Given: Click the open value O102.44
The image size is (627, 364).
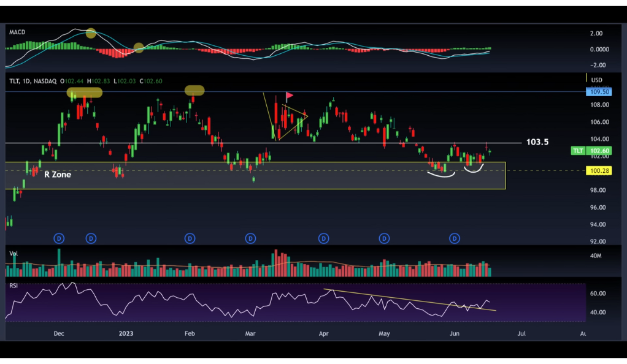Looking at the screenshot, I should pyautogui.click(x=72, y=81).
